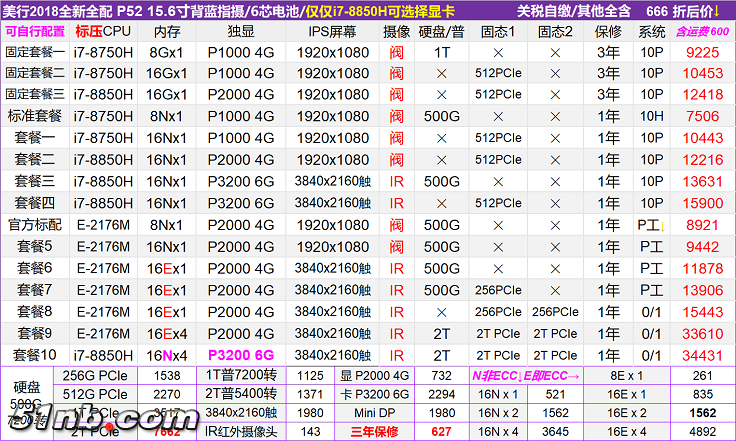The width and height of the screenshot is (736, 441).
Task: Click the 10H system cell
Action: 651,116
